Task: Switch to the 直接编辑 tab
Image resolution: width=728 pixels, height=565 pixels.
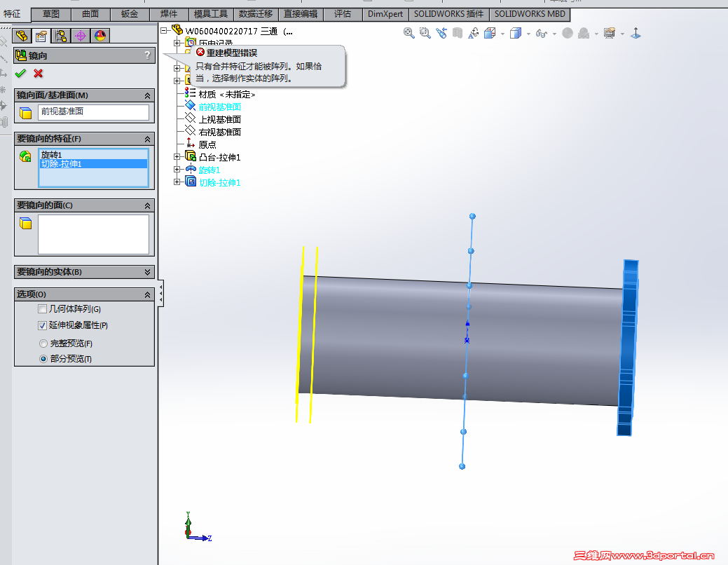Action: coord(301,14)
